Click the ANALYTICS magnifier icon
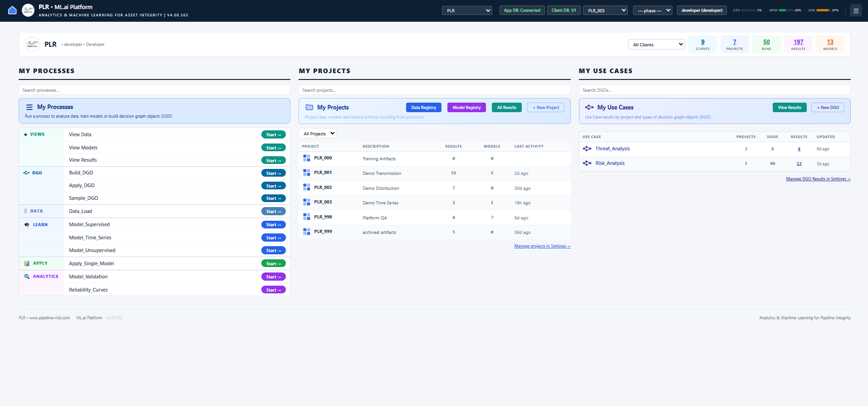This screenshot has height=406, width=868. pos(27,277)
